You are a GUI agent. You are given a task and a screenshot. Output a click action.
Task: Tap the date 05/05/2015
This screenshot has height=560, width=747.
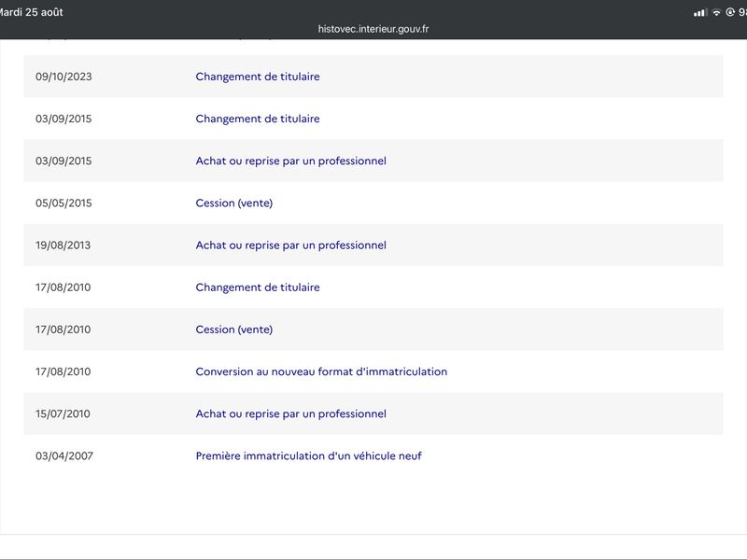point(63,203)
